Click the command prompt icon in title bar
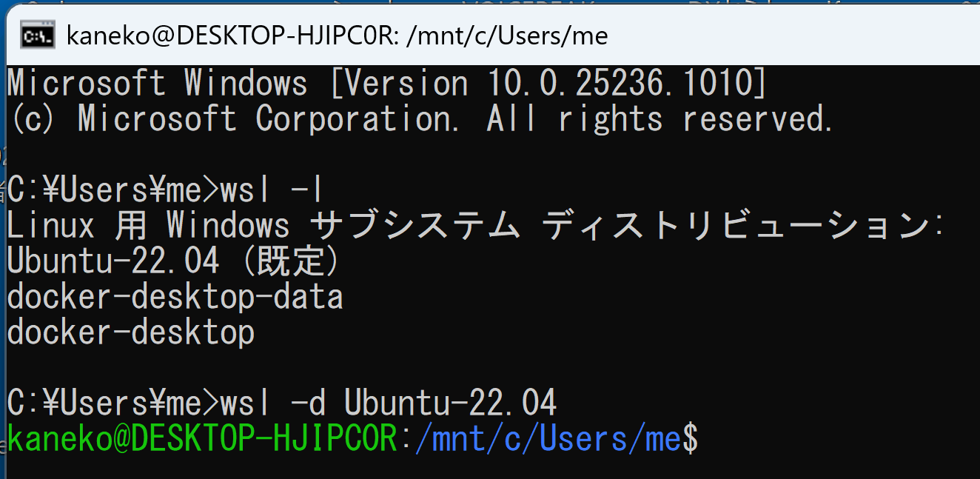 coord(37,36)
